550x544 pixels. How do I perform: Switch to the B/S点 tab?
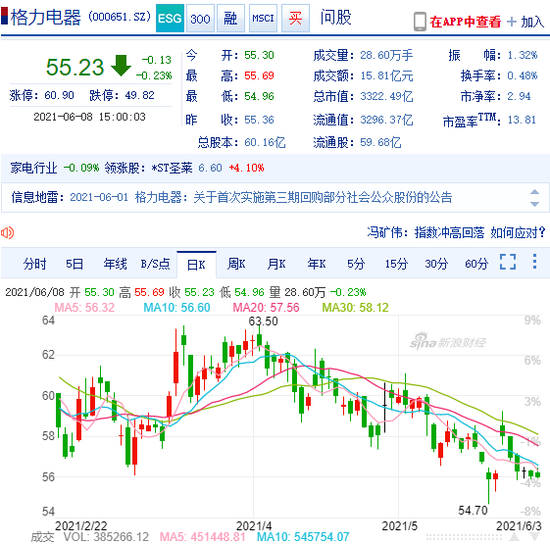(x=155, y=264)
